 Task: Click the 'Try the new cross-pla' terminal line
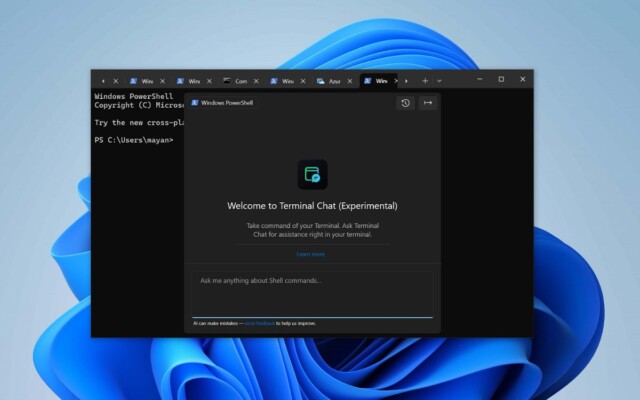[139, 122]
